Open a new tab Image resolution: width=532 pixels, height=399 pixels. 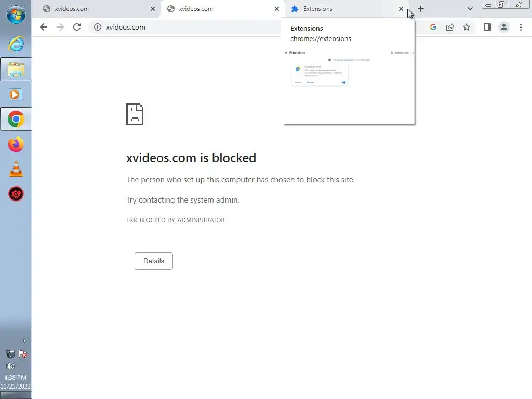[x=421, y=9]
